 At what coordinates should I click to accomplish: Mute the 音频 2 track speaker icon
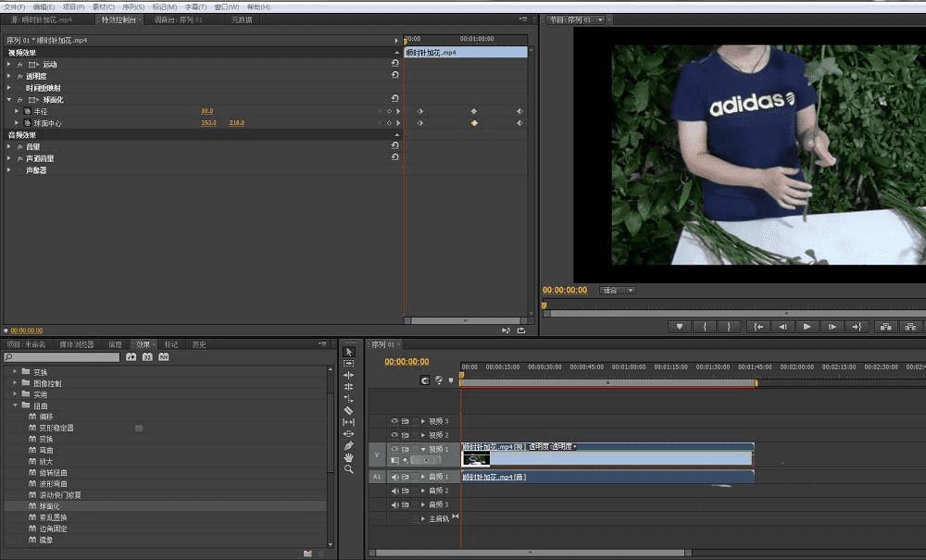[394, 491]
